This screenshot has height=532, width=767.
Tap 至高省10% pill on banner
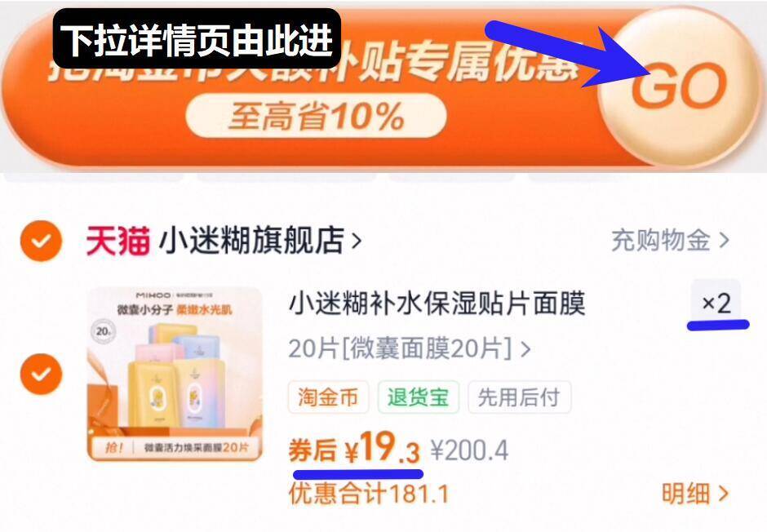point(316,117)
